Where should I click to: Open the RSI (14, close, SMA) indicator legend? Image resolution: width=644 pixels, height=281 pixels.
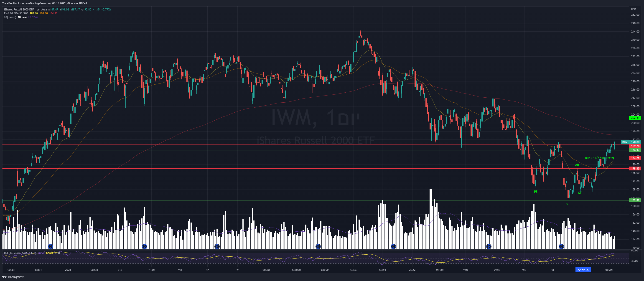20,253
